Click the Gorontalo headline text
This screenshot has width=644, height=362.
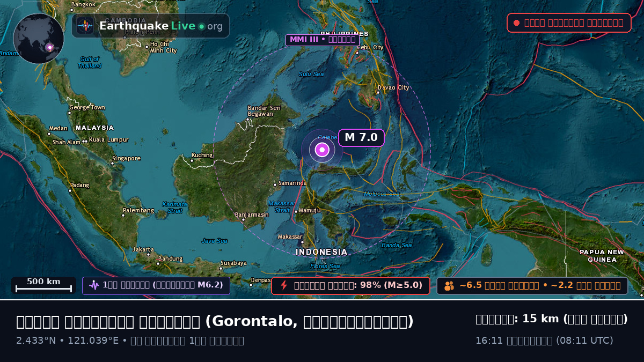coord(215,322)
